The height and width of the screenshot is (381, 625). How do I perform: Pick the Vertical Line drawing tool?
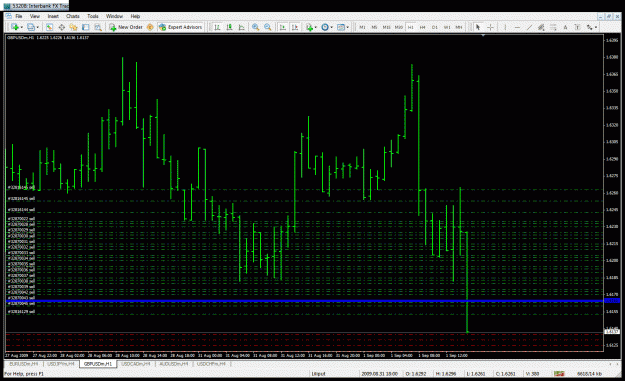[x=505, y=27]
